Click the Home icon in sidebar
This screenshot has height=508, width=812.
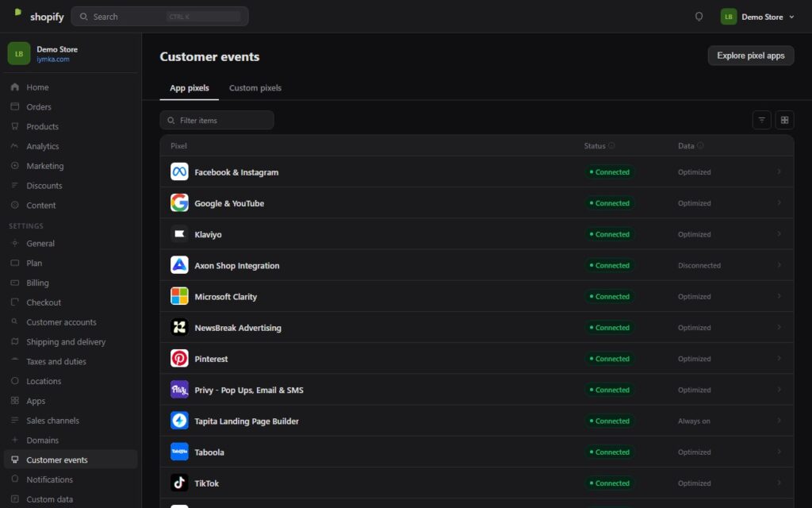[x=14, y=87]
